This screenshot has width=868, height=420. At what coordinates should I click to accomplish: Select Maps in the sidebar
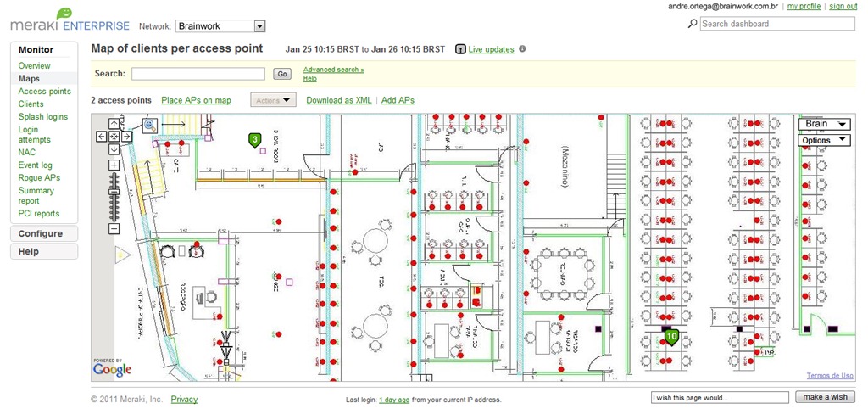tap(29, 79)
